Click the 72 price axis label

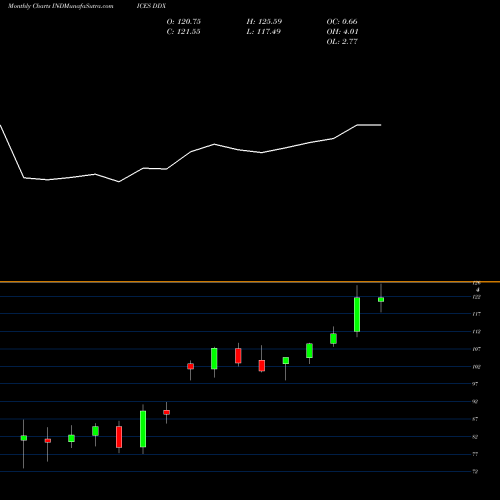pyautogui.click(x=475, y=472)
